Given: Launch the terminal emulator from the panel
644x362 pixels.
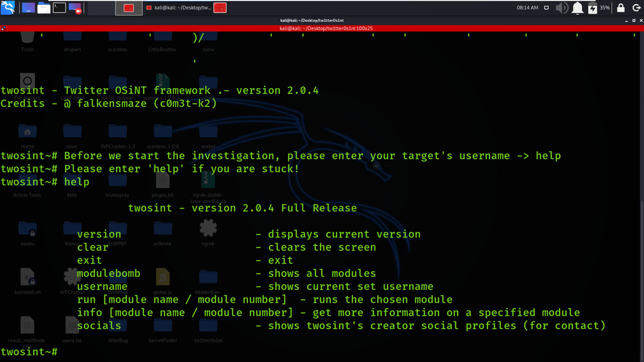Looking at the screenshot, I should coord(59,8).
